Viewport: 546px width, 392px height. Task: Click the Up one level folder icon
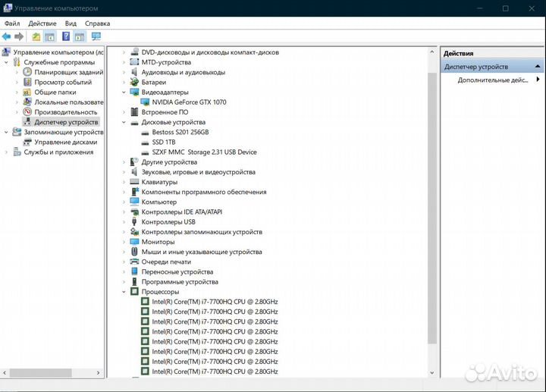[36, 36]
